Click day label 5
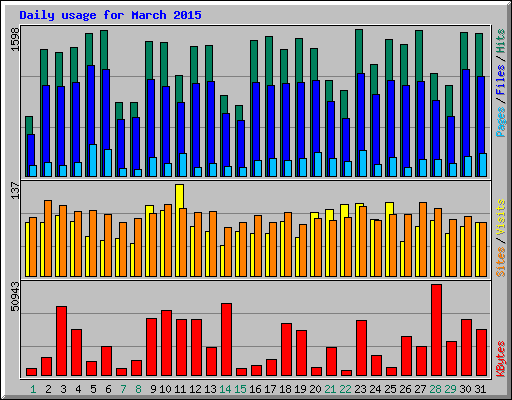512x400 pixels. click(x=93, y=389)
